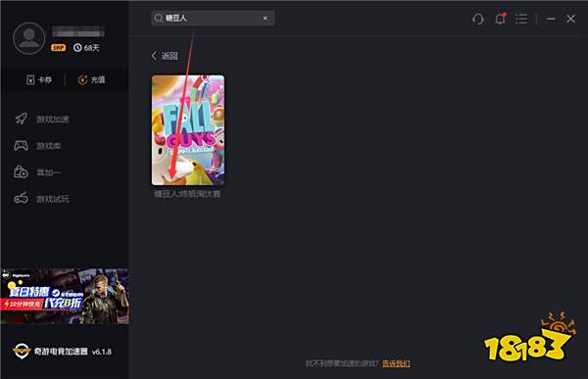
Task: Click the Fall Guys game title text
Action: click(187, 194)
